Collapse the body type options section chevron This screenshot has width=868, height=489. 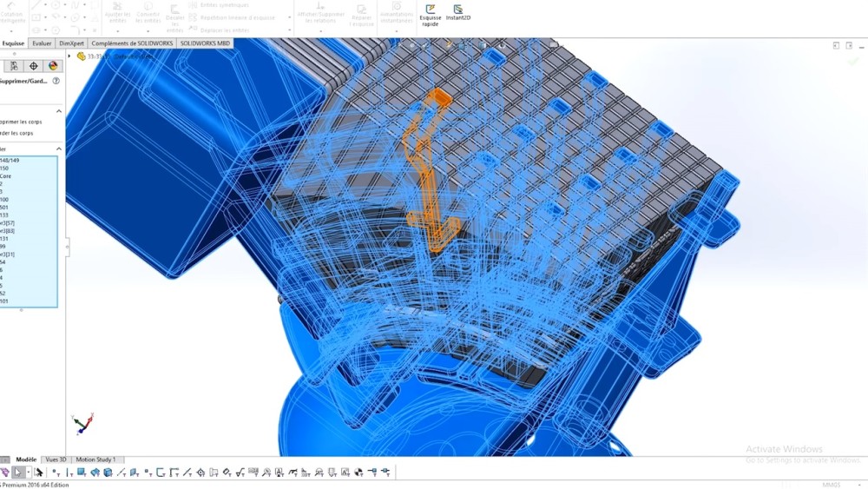[x=59, y=111]
